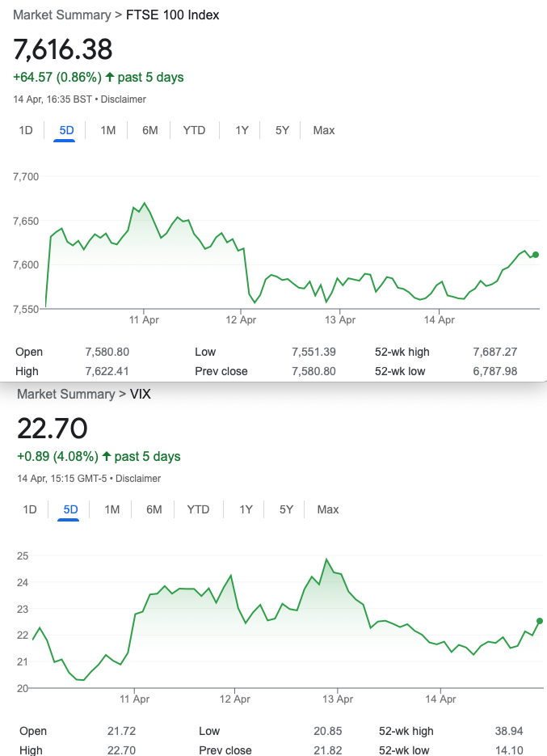
Task: Click the 11 Apr label on FTSE chart axis
Action: (144, 319)
